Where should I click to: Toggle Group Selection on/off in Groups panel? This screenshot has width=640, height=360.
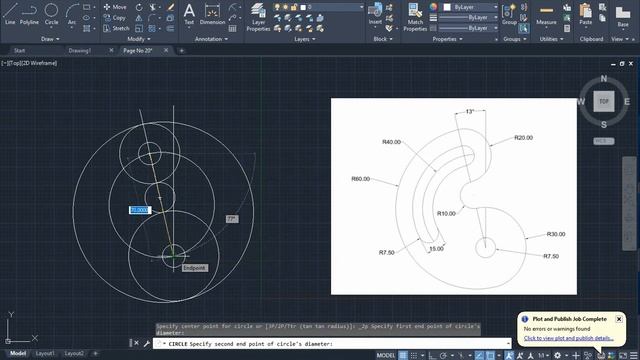point(524,29)
